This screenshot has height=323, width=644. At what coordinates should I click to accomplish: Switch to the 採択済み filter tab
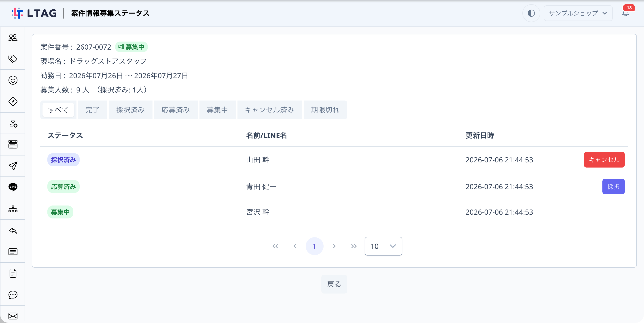coord(131,110)
